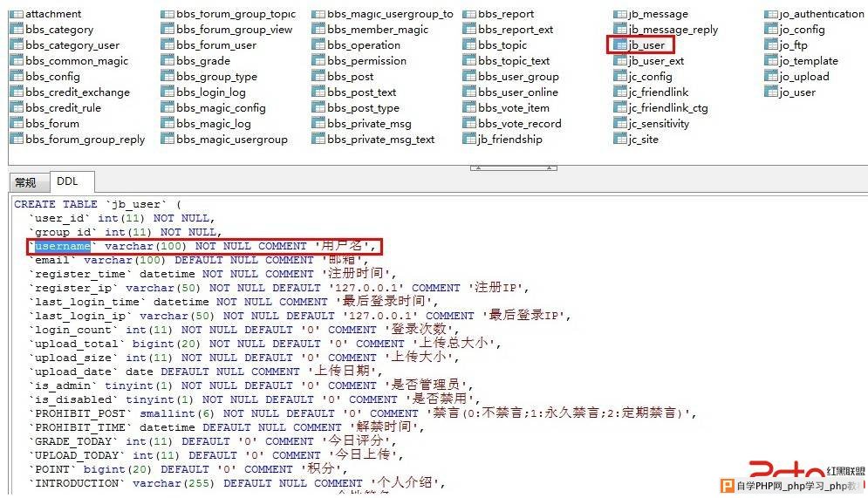Viewport: 868px width, 498px height.
Task: Select the jc_friendlink table name
Action: (659, 92)
